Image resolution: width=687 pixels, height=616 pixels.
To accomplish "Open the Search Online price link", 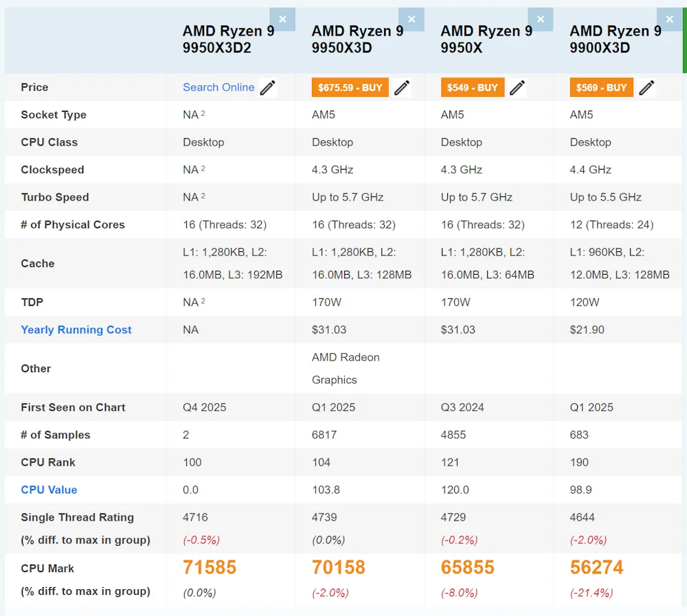I will [x=218, y=87].
